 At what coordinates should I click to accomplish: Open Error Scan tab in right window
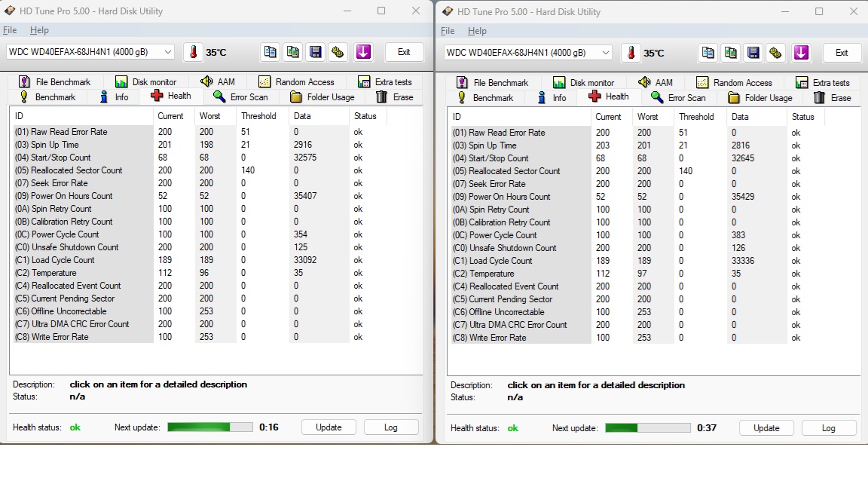679,97
